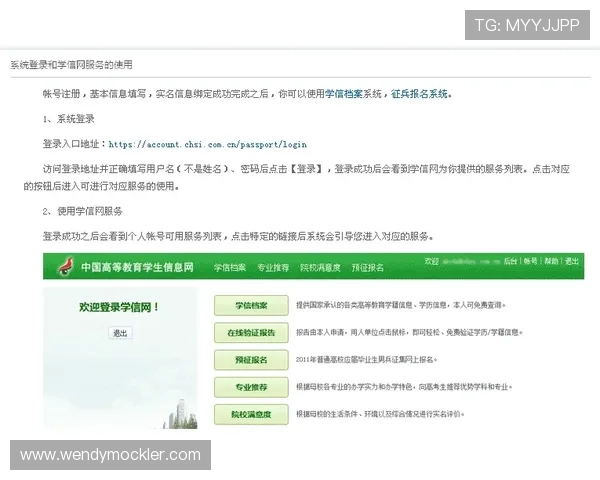The width and height of the screenshot is (600, 480).
Task: Click the 欢迎登录学信网！ heading
Action: point(119,307)
